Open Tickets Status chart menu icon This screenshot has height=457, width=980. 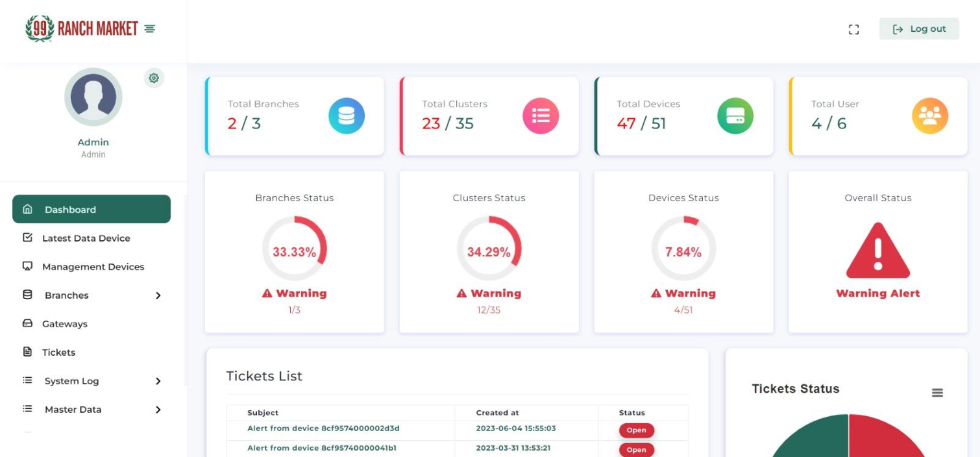pyautogui.click(x=937, y=393)
